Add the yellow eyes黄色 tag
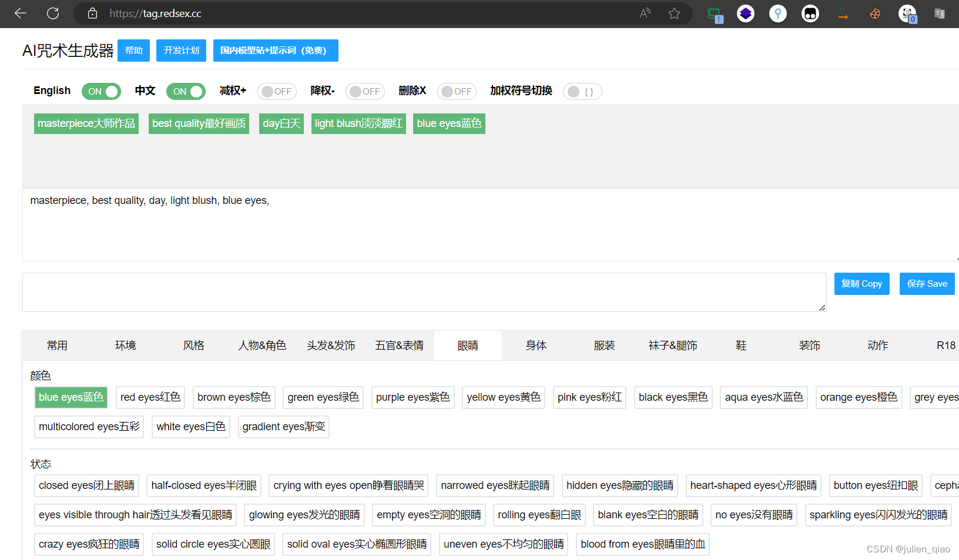 point(504,397)
